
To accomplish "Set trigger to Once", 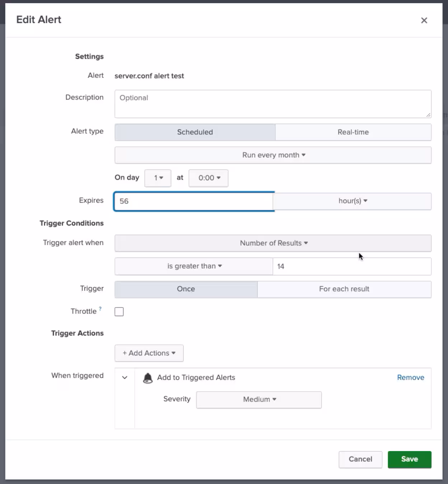I will click(186, 289).
